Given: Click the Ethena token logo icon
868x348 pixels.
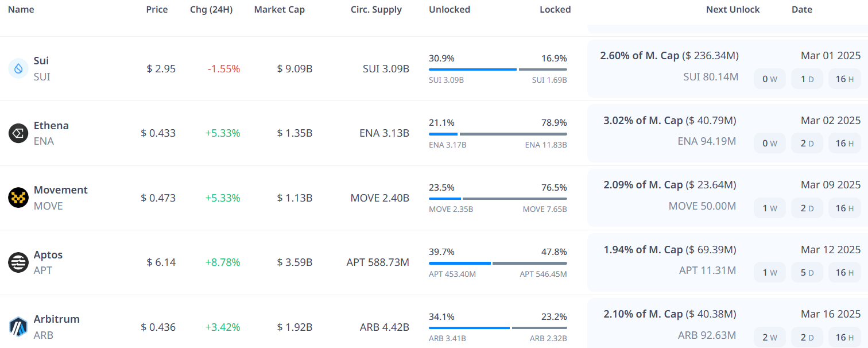Looking at the screenshot, I should (x=18, y=133).
